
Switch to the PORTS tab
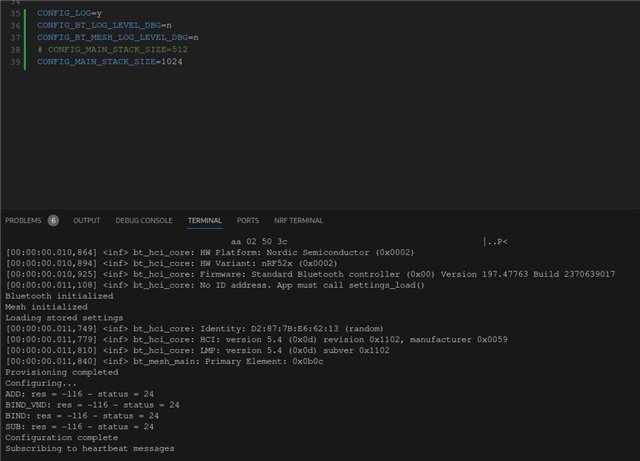coord(248,220)
